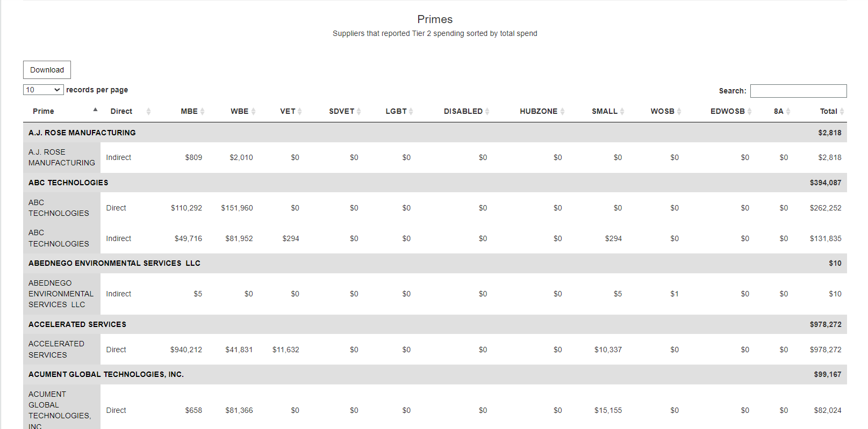Sort by Direct column arrows
Viewport: 868px width, 429px height.
148,111
